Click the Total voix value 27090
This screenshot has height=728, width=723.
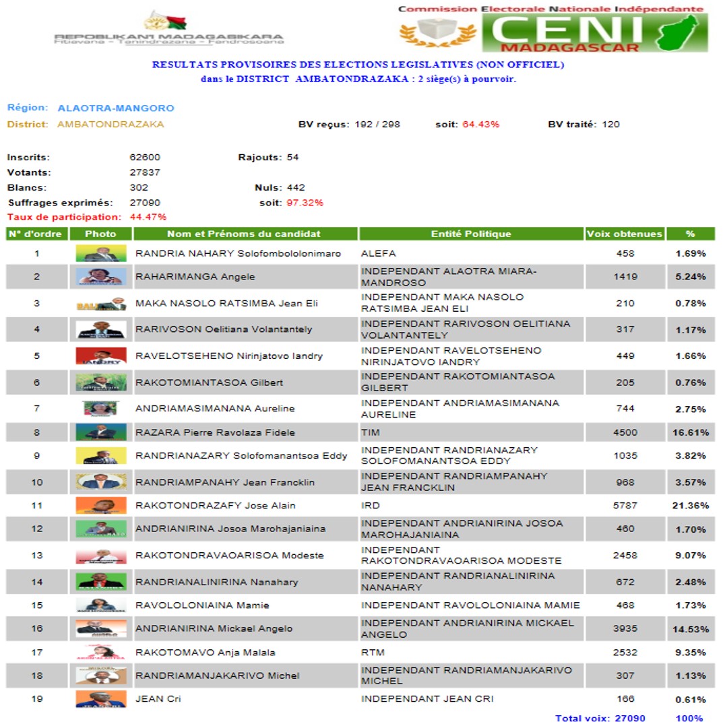(x=630, y=719)
